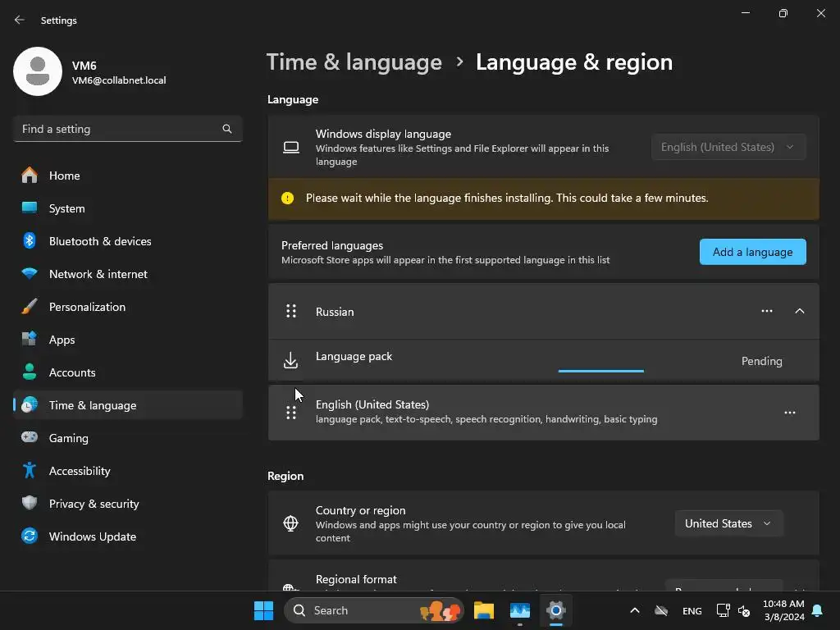This screenshot has width=840, height=630.
Task: Open the three-dot menu for Russian
Action: (x=767, y=311)
